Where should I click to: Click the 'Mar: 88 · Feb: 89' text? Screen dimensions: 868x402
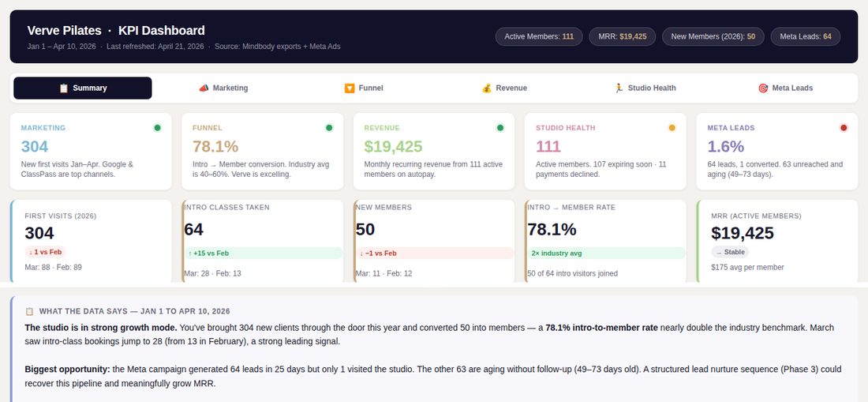pos(53,268)
